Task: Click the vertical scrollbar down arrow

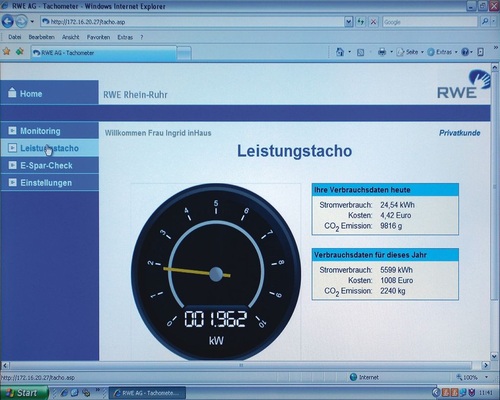Action: [495, 357]
